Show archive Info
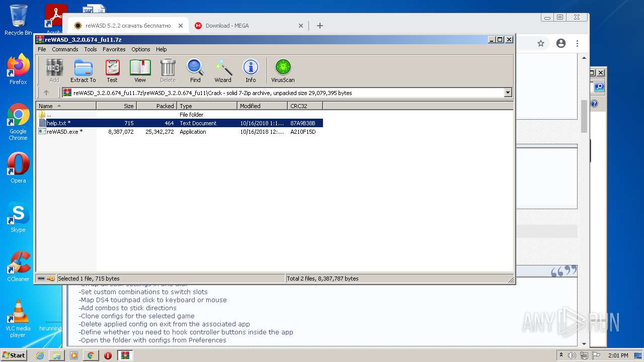 coord(251,70)
